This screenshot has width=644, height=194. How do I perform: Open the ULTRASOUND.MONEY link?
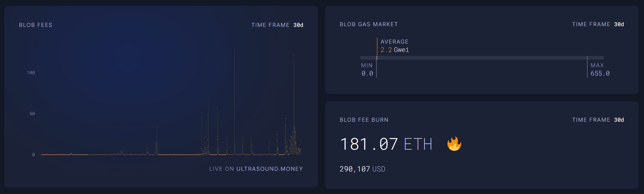coord(269,169)
